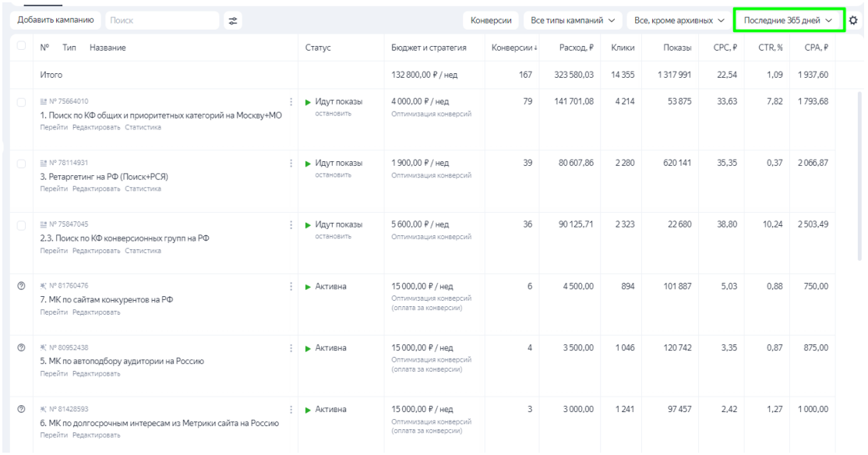The width and height of the screenshot is (868, 455).
Task: Click green play status icon for campaign 75664010
Action: tap(308, 102)
